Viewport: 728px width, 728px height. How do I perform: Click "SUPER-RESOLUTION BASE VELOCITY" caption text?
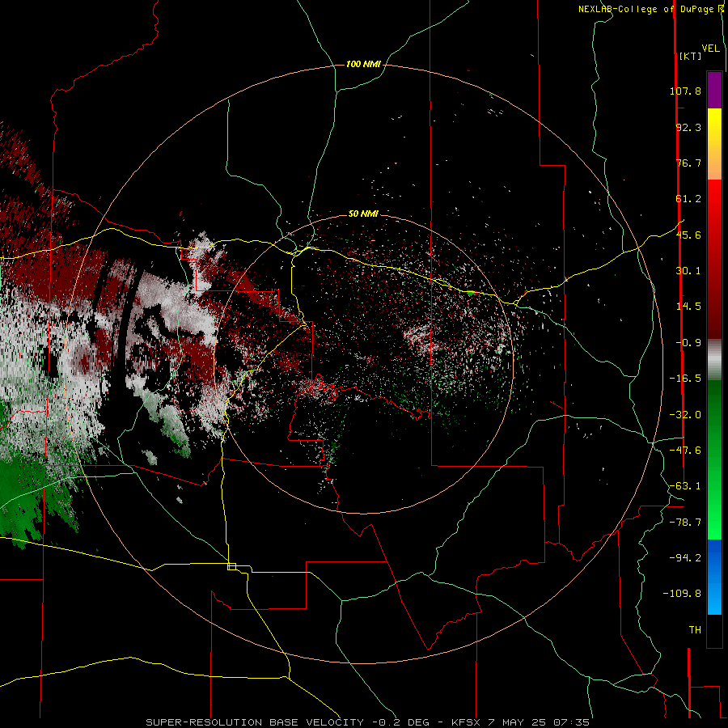255,722
